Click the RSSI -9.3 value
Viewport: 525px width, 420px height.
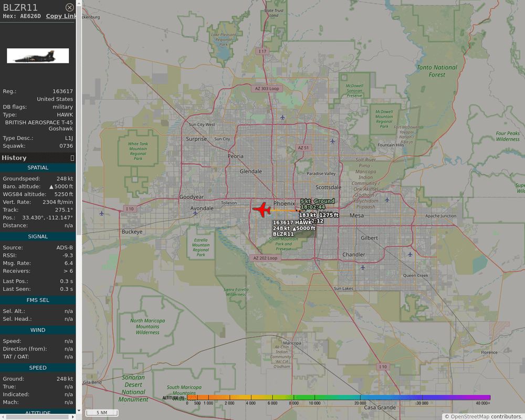[68, 255]
